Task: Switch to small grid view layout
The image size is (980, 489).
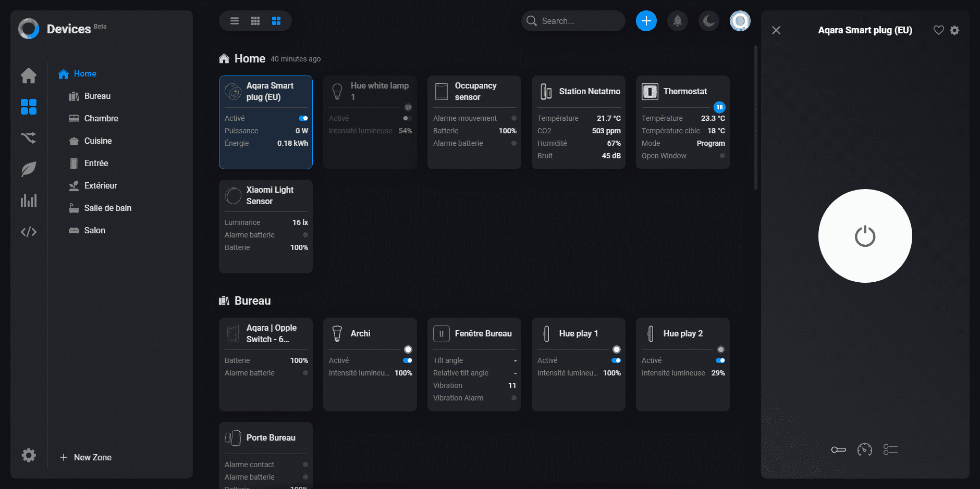Action: point(255,21)
